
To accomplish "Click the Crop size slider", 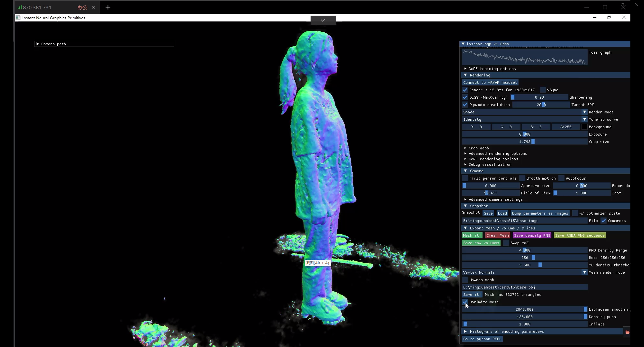I will point(525,142).
